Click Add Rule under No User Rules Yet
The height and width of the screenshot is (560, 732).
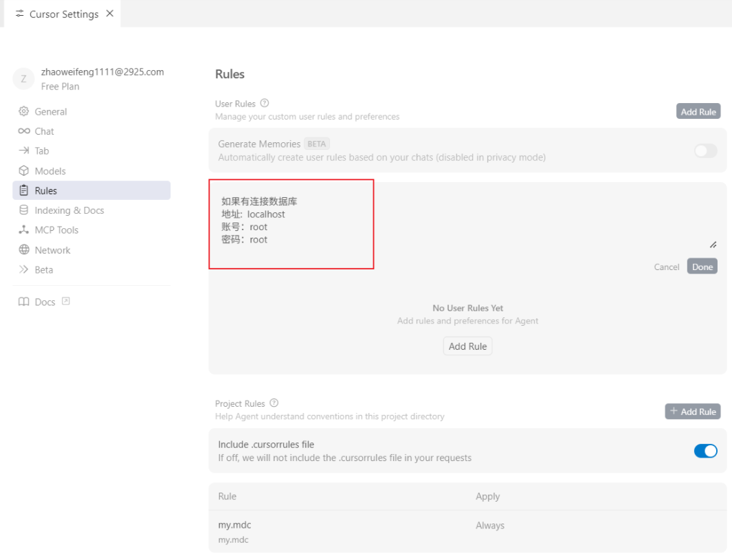[467, 346]
